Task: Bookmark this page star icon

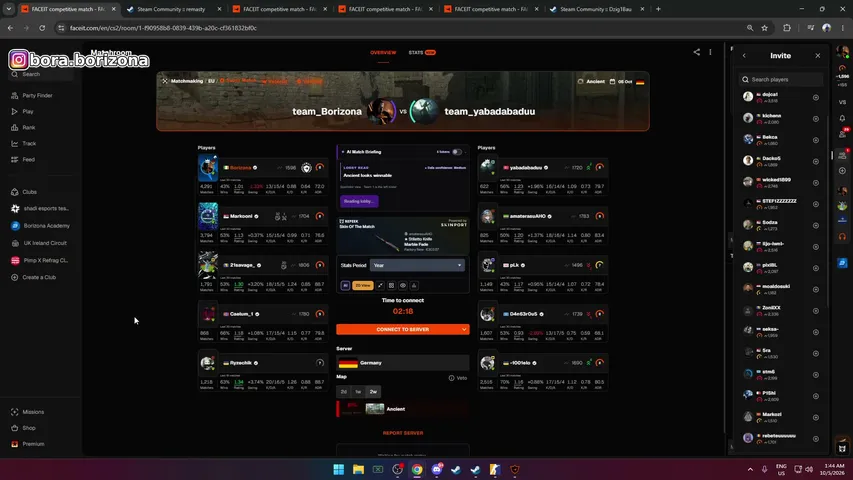Action: click(764, 28)
